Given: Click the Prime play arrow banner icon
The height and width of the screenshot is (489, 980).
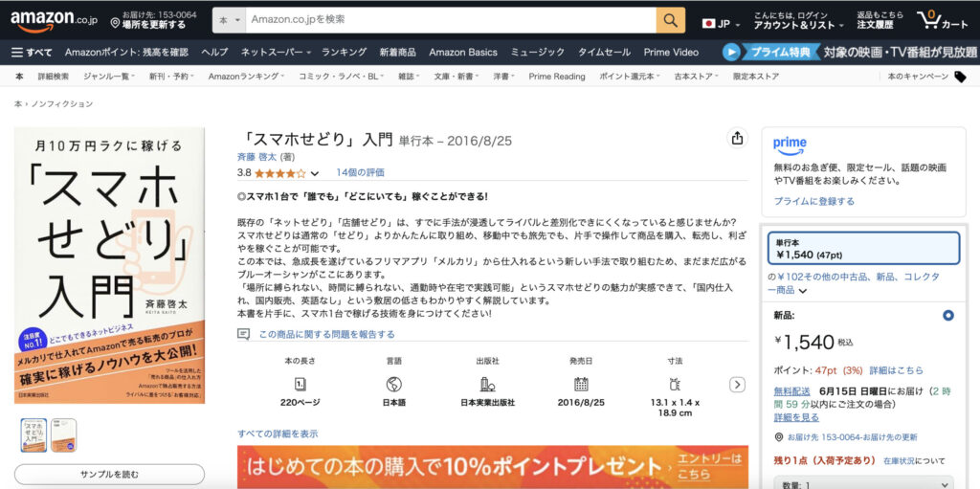Looking at the screenshot, I should (730, 52).
